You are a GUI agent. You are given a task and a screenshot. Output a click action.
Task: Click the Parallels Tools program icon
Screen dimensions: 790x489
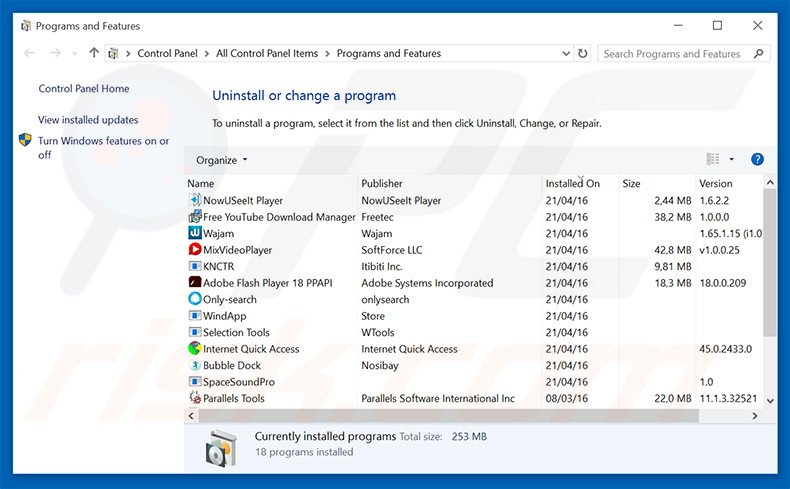coord(194,398)
